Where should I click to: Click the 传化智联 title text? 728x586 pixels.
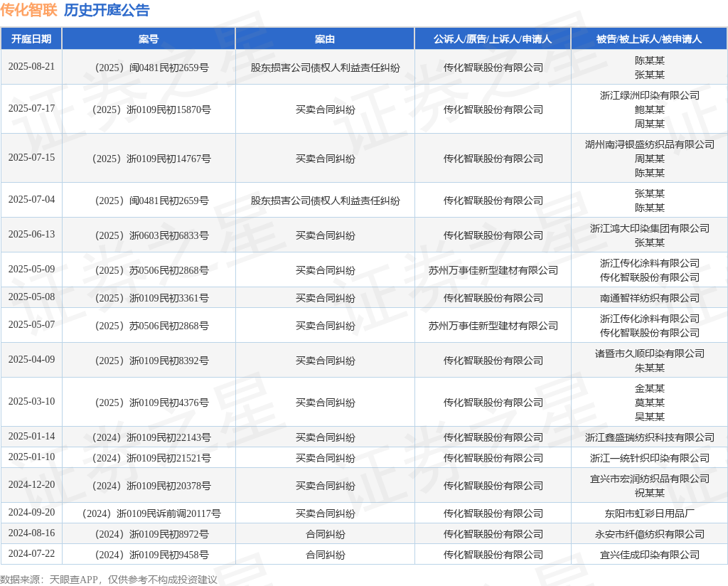tap(28, 10)
